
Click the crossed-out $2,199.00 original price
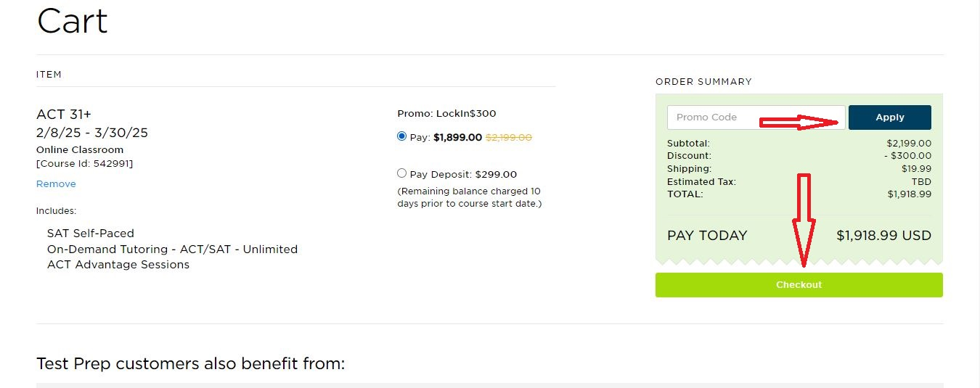(508, 137)
